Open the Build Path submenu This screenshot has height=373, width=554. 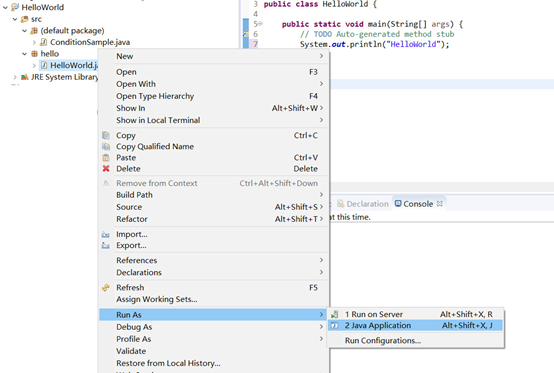tap(213, 195)
